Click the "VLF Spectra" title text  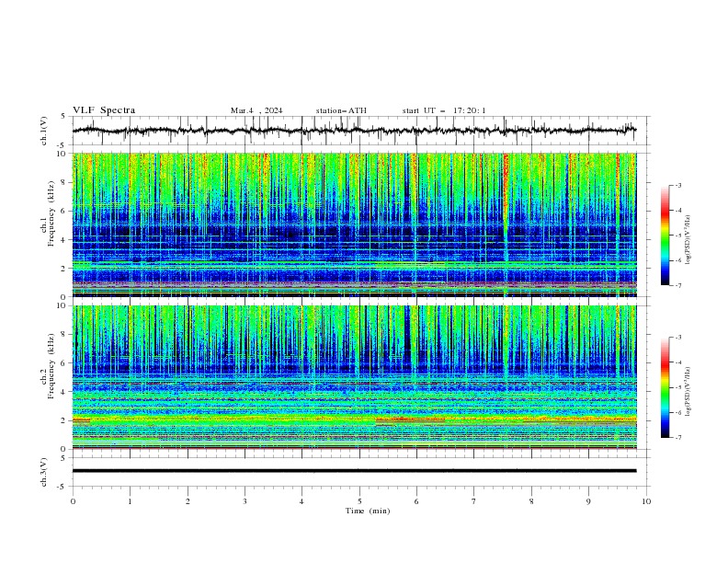tap(104, 110)
